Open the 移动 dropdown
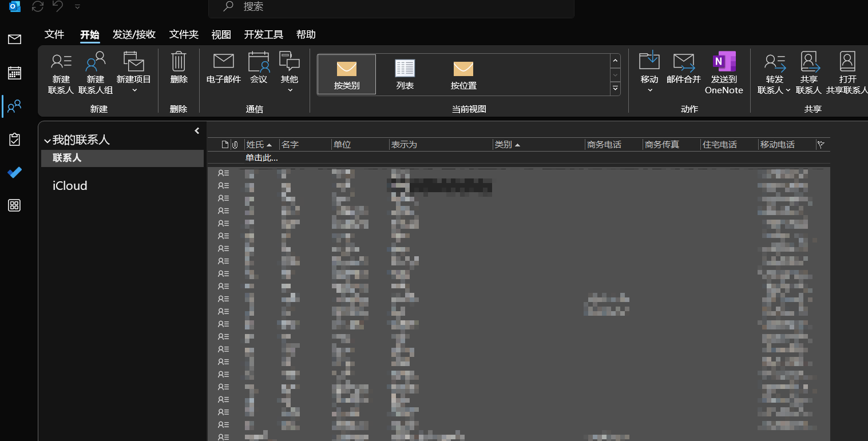Image resolution: width=868 pixels, height=441 pixels. pos(649,72)
